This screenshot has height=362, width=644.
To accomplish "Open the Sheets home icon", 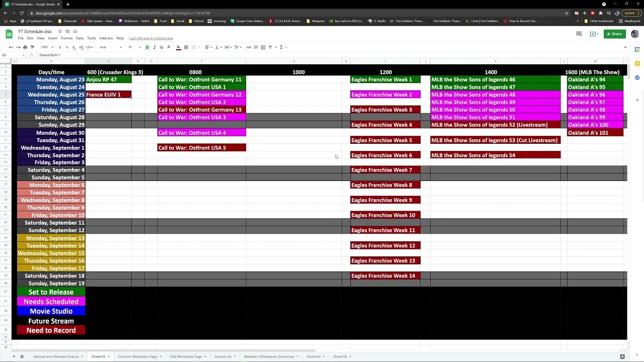I will click(x=9, y=34).
